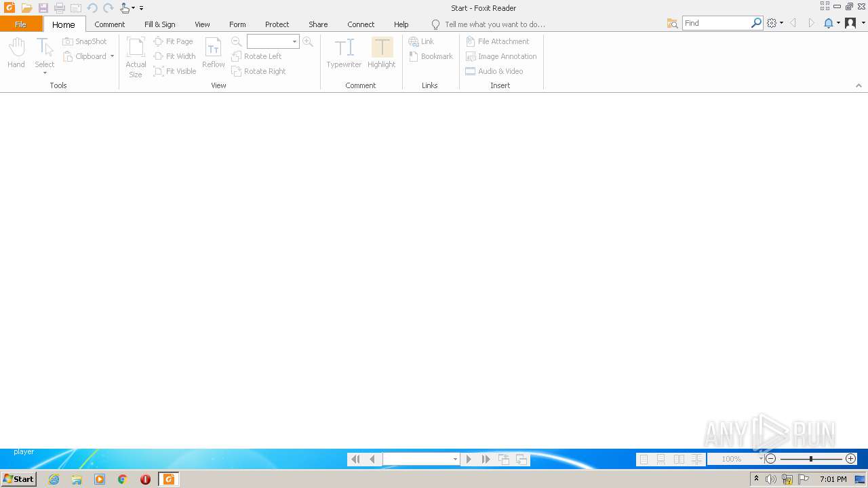Collapse the ribbon with the chevron

(859, 85)
